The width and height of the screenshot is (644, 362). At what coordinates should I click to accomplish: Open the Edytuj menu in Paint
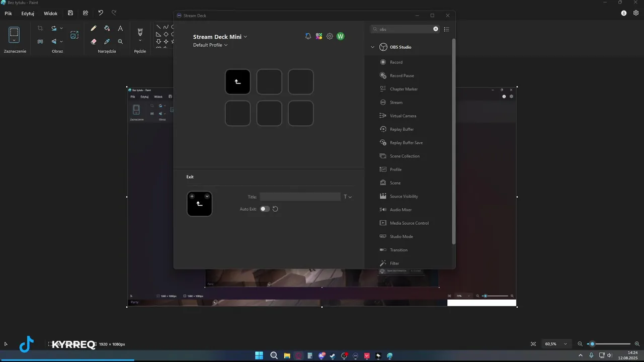click(x=28, y=13)
